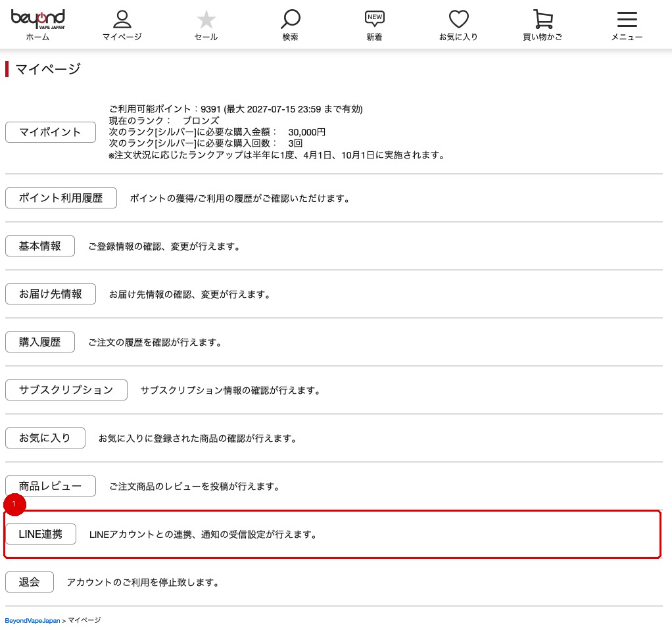The width and height of the screenshot is (672, 630).
Task: Click the マイポイント button
Action: click(x=51, y=132)
